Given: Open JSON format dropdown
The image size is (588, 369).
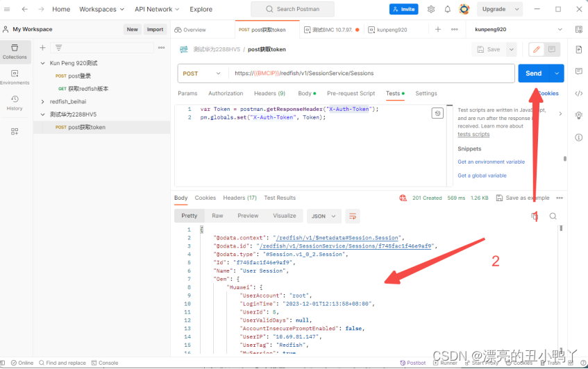Looking at the screenshot, I should click(324, 216).
